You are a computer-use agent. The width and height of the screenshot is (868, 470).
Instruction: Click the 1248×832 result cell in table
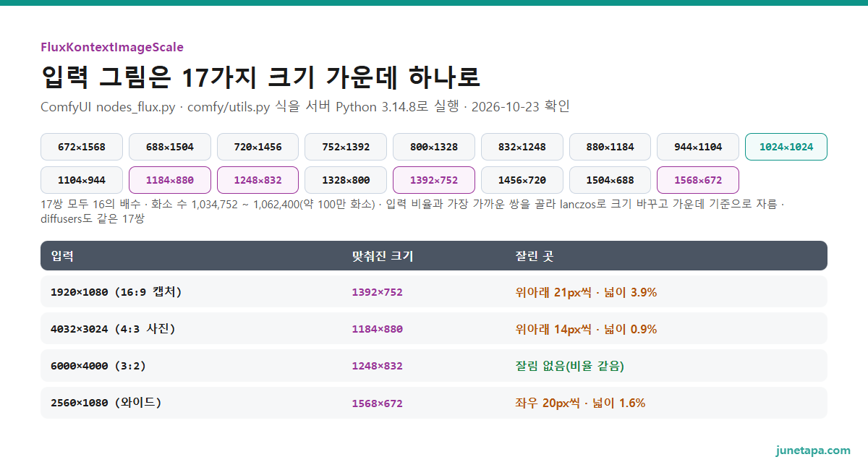click(x=377, y=366)
